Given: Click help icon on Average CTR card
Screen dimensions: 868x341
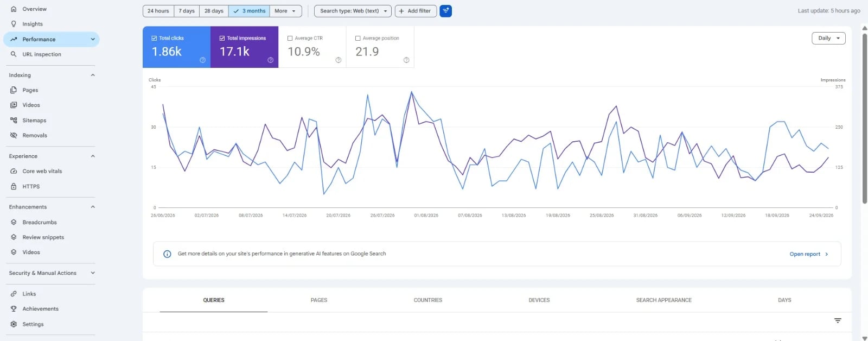Looking at the screenshot, I should (x=338, y=60).
